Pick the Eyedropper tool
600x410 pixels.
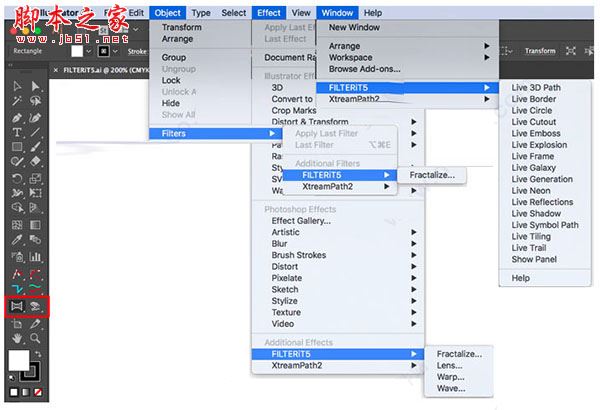coord(17,240)
